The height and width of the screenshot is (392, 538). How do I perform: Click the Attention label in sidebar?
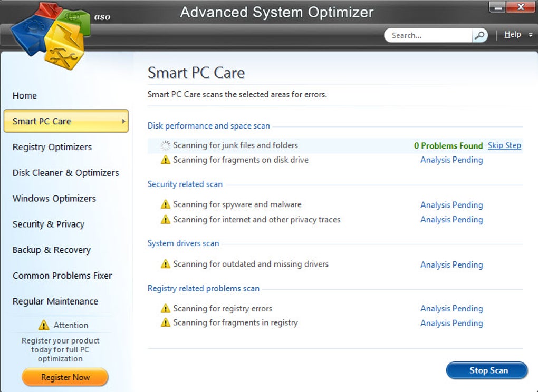coord(71,325)
